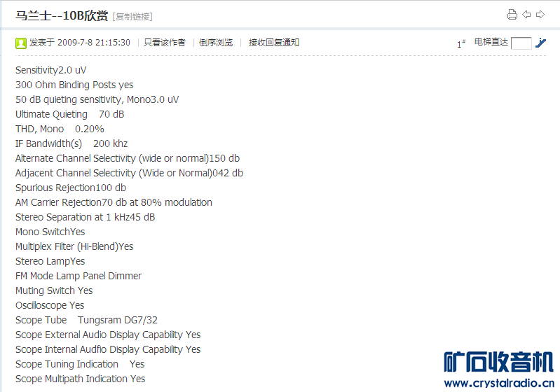Go to previous thread with left arrow
This screenshot has height=392, width=560.
526,15
